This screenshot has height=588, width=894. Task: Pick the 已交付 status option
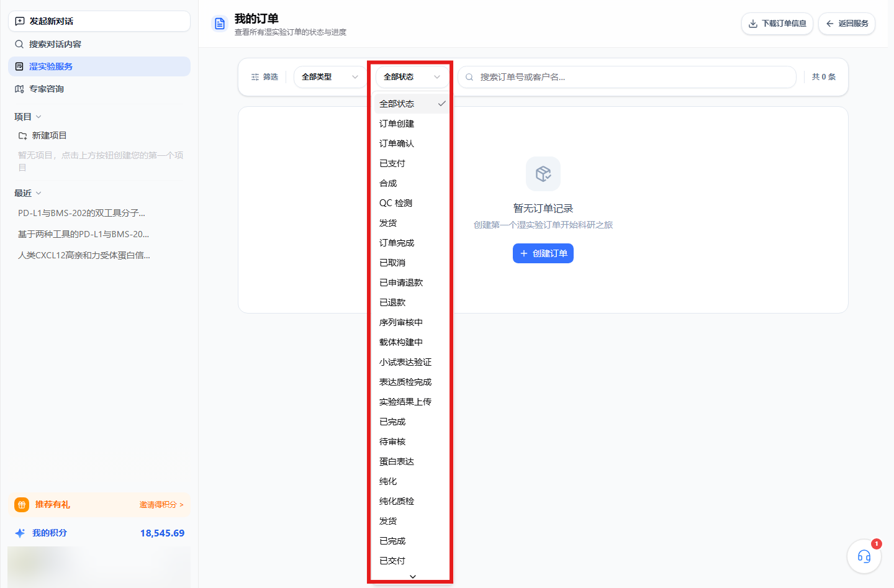point(413,561)
